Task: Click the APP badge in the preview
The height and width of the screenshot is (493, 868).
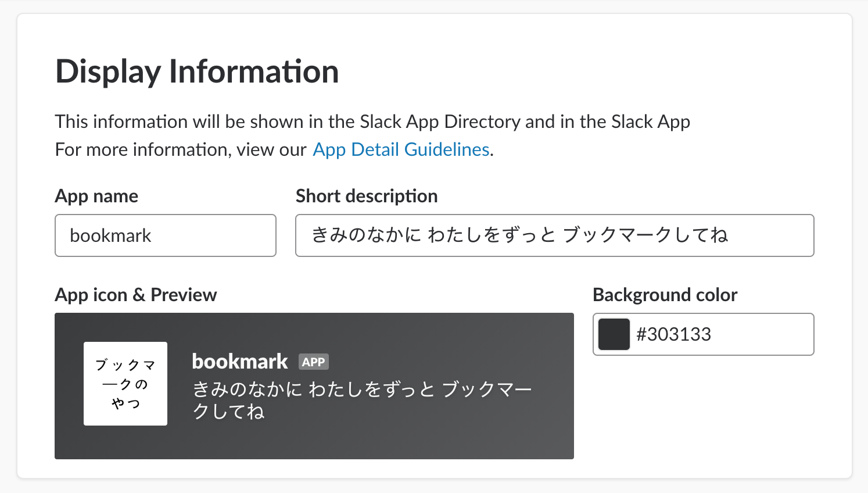Action: click(314, 362)
